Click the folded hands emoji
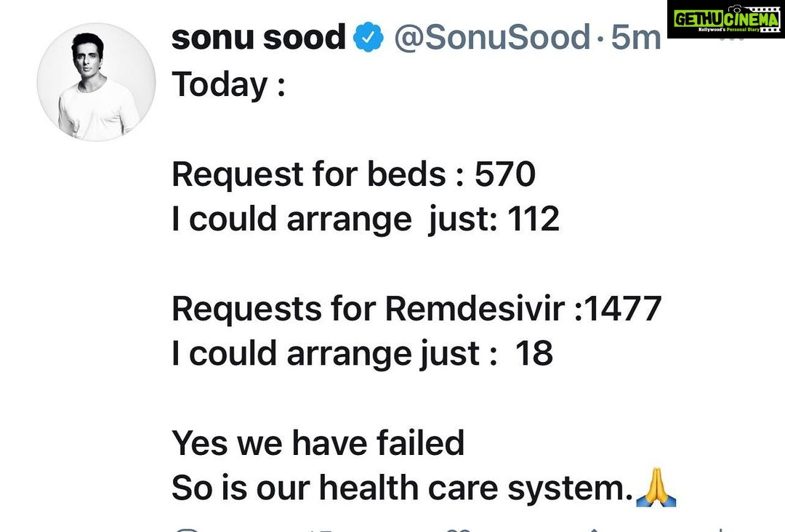The width and height of the screenshot is (785, 532). pyautogui.click(x=656, y=487)
